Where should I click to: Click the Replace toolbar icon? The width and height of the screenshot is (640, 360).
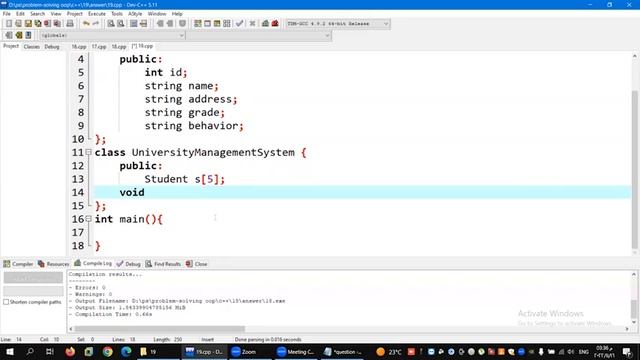[x=120, y=24]
